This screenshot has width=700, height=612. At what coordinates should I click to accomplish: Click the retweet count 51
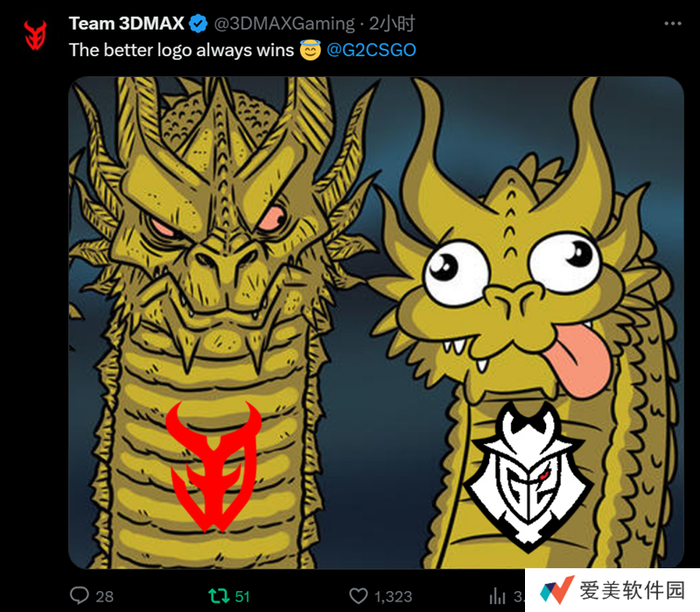tap(242, 596)
